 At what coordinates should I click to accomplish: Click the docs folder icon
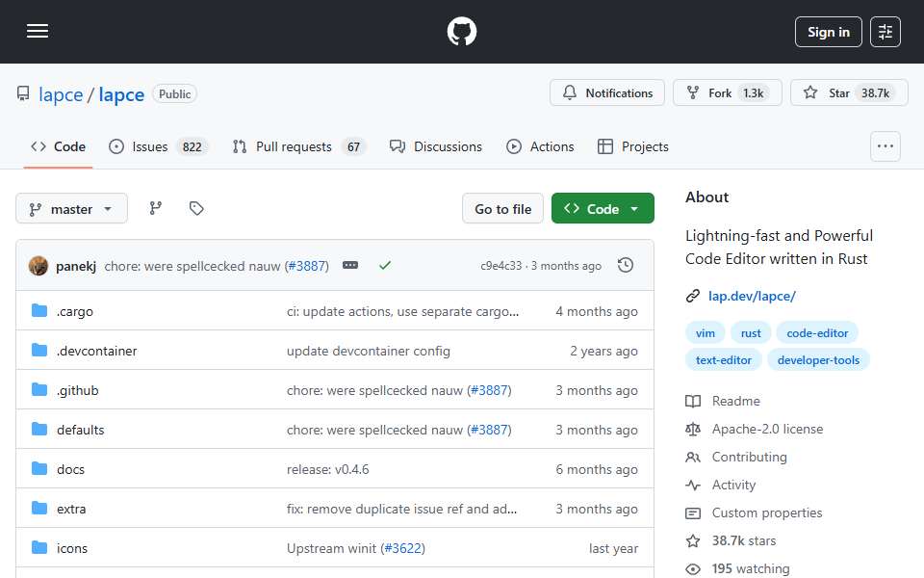point(39,469)
